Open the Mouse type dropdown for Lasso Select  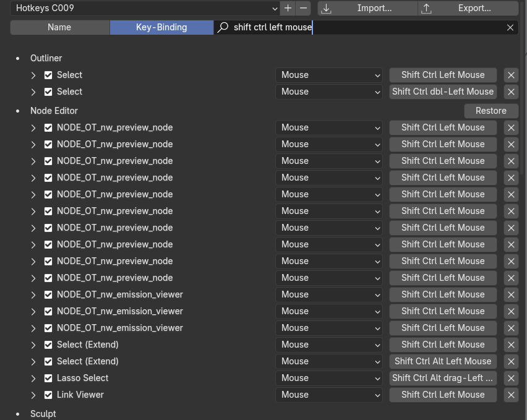coord(330,378)
